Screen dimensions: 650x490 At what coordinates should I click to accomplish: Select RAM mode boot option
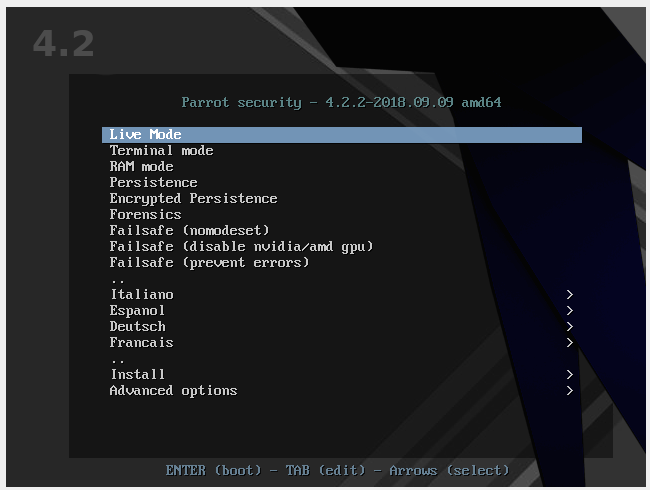coord(141,167)
